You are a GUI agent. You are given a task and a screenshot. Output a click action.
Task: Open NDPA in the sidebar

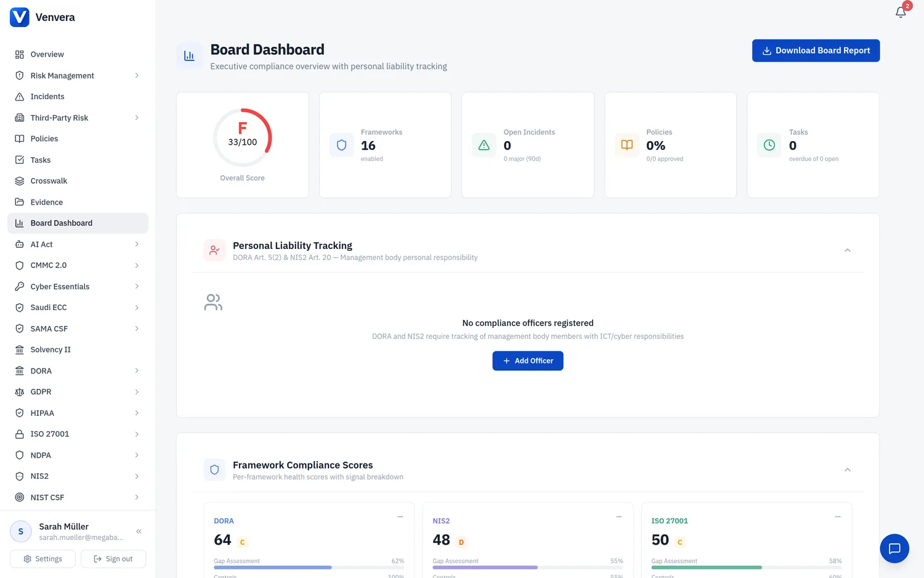coord(78,455)
